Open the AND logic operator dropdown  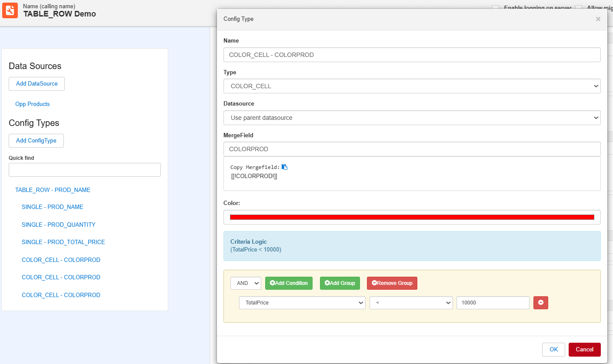246,283
